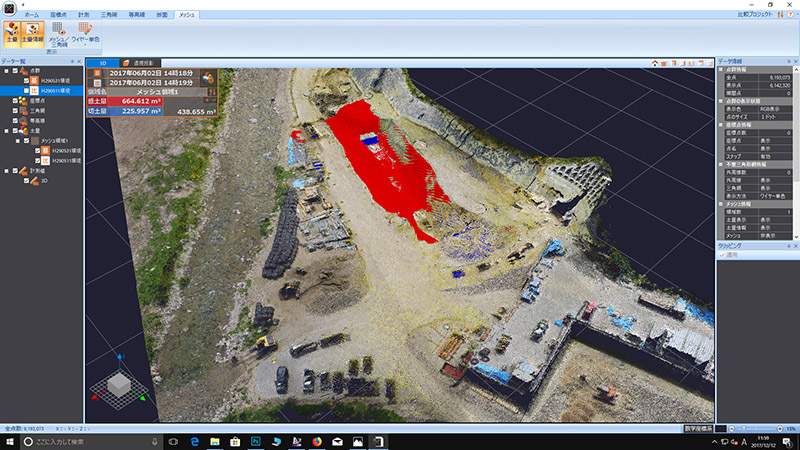
Task: Toggle the 三角網 tree checkbox
Action: point(15,111)
